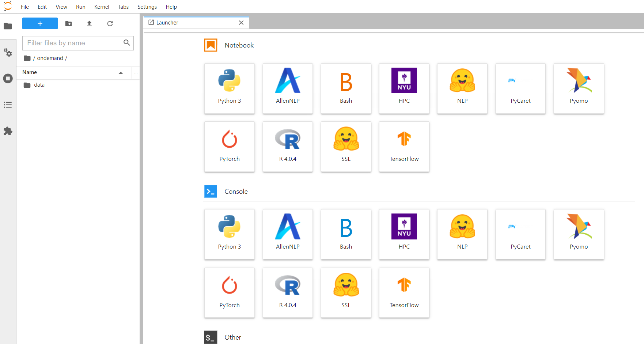The height and width of the screenshot is (344, 644).
Task: Launch a TensorFlow console
Action: (x=404, y=293)
